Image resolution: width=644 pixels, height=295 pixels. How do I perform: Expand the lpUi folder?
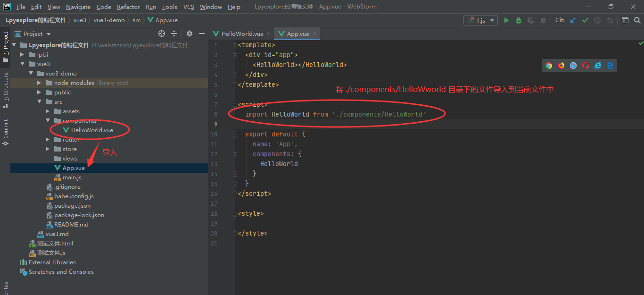coord(22,54)
